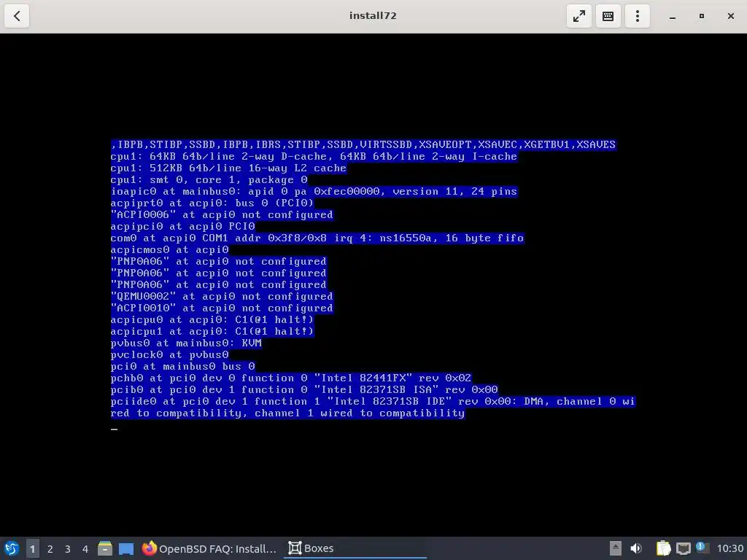Click the 'ioapic0 at mainbus0' console line
The image size is (747, 560).
[314, 191]
